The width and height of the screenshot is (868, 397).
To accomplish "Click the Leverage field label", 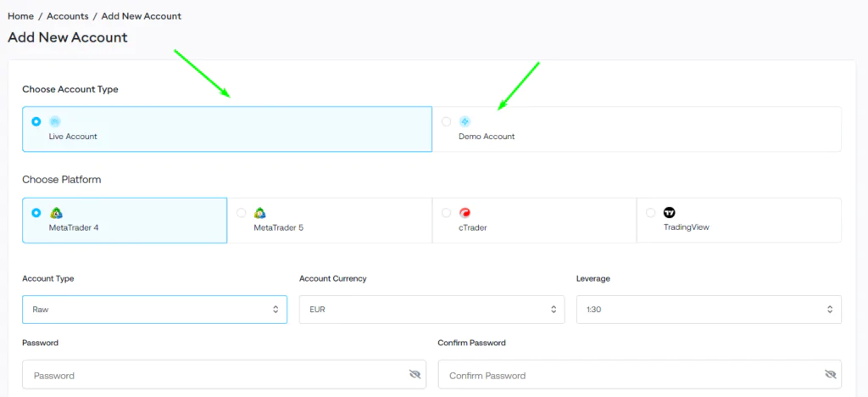I will coord(593,278).
